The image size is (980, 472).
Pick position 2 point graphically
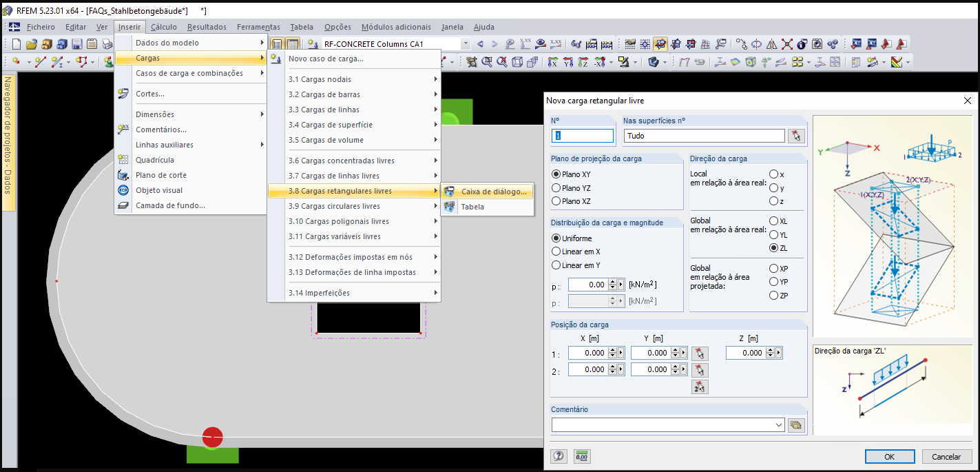[700, 370]
